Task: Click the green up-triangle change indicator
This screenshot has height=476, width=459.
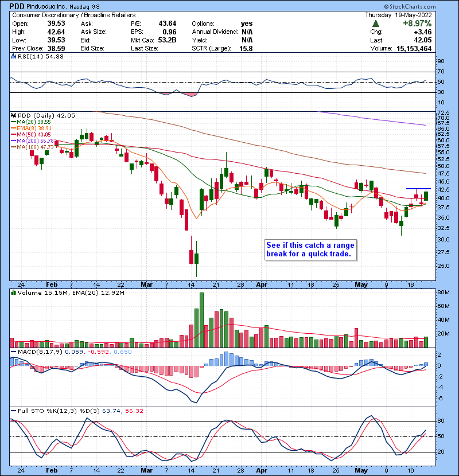Action: pyautogui.click(x=375, y=24)
